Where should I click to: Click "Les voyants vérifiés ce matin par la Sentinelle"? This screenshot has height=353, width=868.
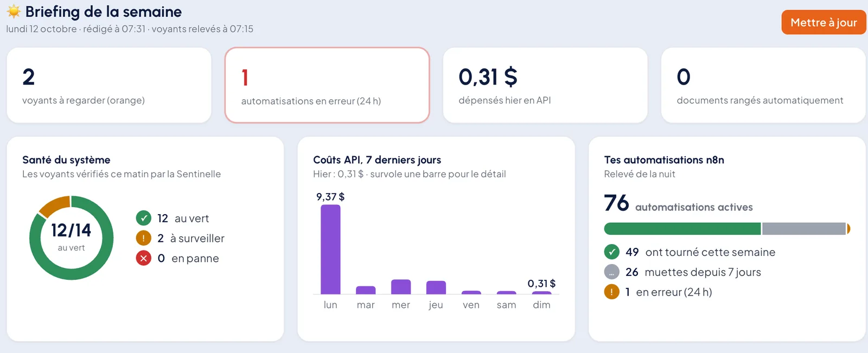tap(122, 174)
